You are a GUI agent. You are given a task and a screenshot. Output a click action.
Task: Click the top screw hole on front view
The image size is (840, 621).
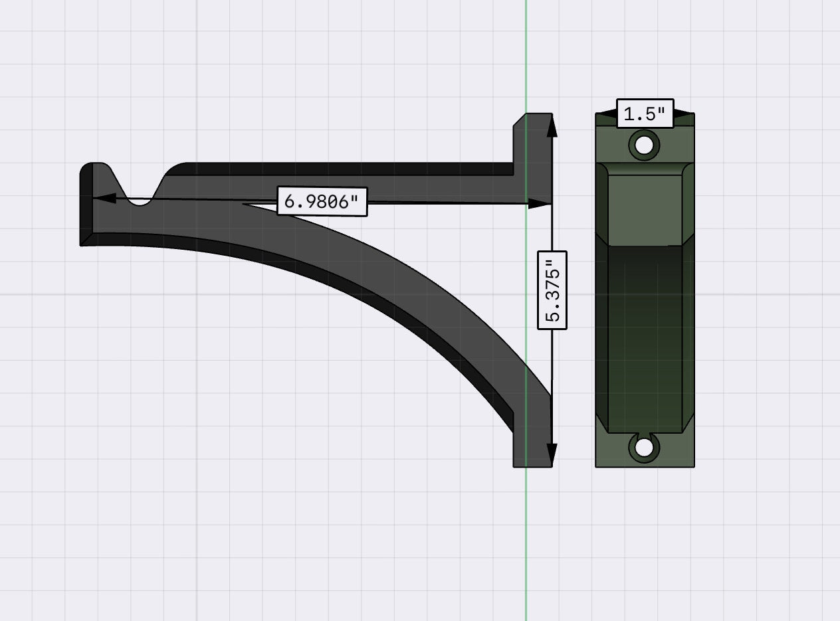pyautogui.click(x=644, y=144)
